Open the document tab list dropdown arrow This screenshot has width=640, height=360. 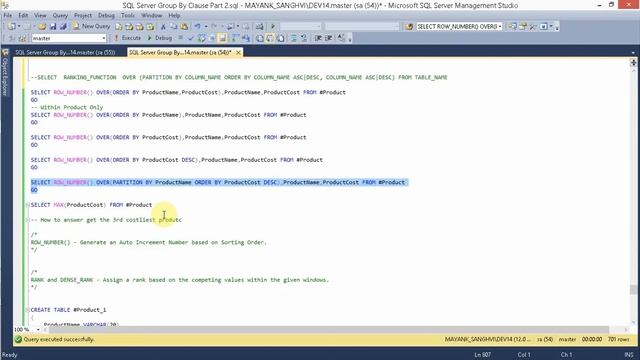(633, 53)
